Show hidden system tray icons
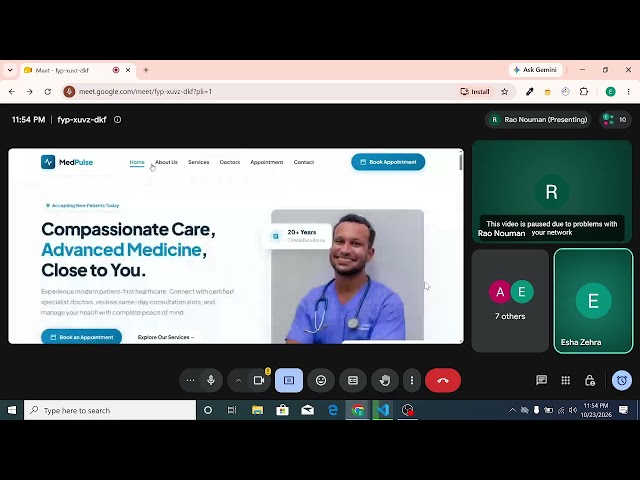Screen dimensions: 640x480 pos(512,410)
